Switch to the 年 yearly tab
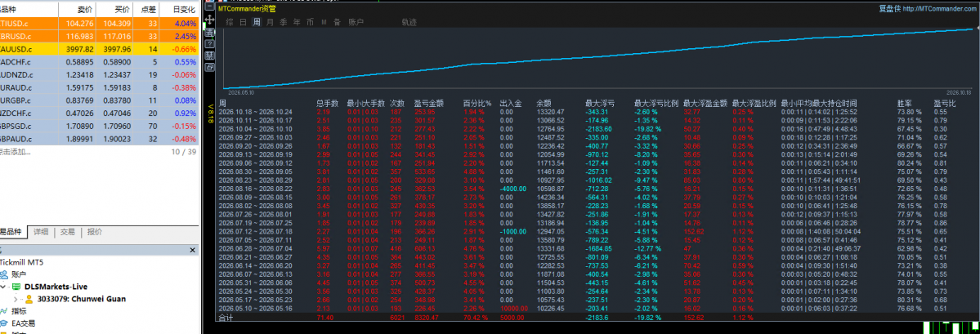Viewport: 980px width, 334px height. pyautogui.click(x=296, y=22)
